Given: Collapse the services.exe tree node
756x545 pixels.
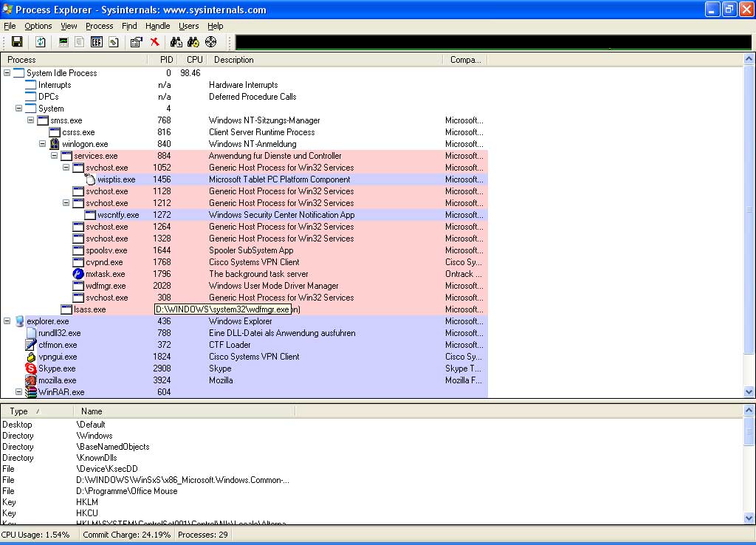Looking at the screenshot, I should point(55,155).
